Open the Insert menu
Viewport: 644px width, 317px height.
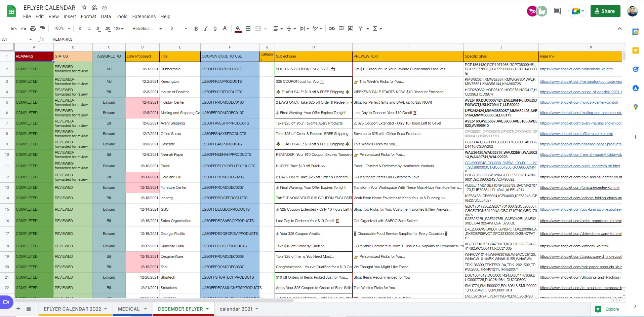point(70,16)
